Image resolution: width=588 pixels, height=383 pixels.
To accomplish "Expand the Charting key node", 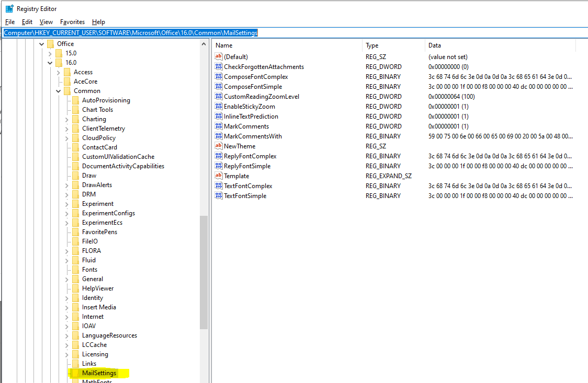I will 67,120.
